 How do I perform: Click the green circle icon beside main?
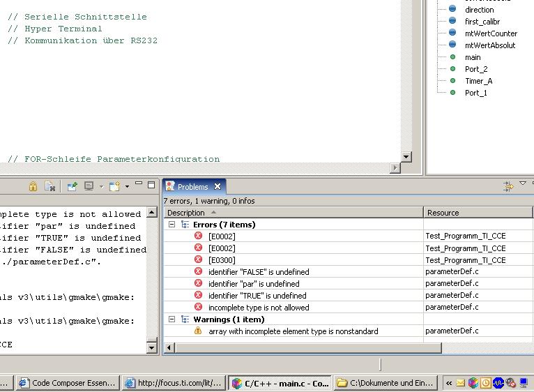point(452,57)
